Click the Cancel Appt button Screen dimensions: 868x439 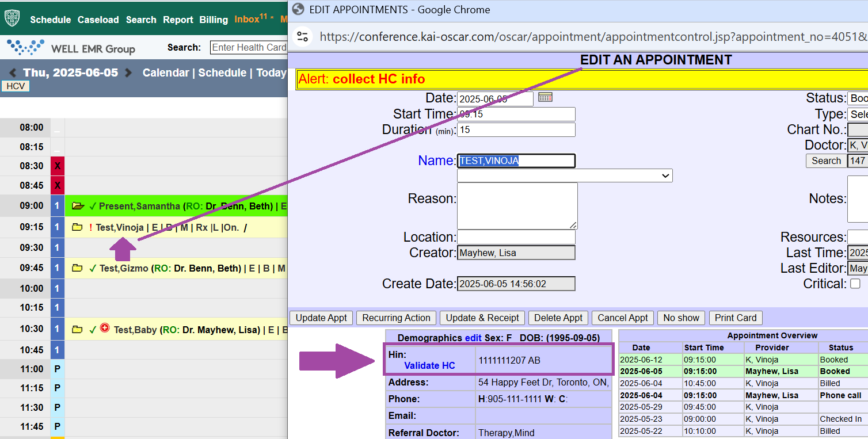point(623,318)
